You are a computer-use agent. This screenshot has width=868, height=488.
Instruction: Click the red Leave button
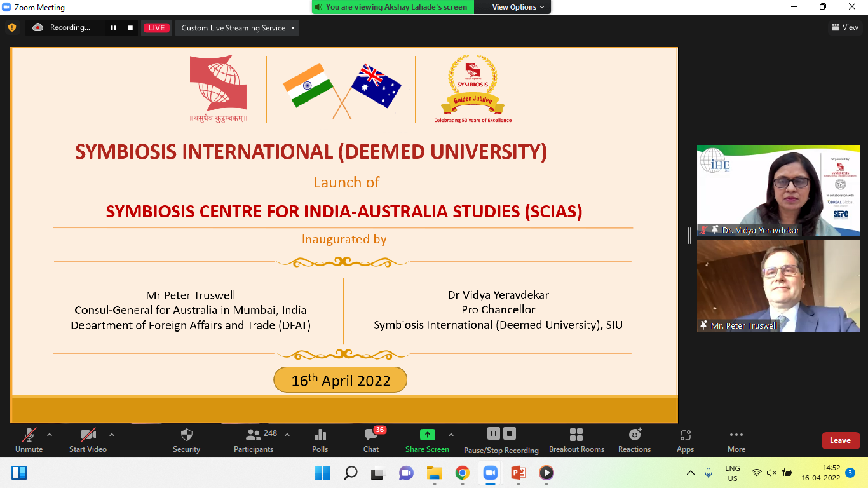pos(840,440)
